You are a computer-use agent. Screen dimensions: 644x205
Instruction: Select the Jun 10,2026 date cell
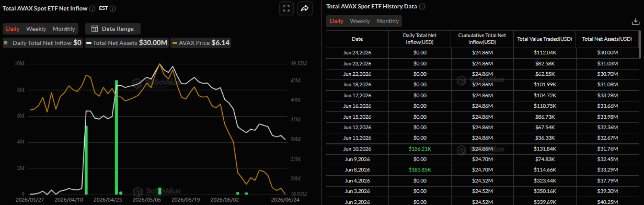357,149
